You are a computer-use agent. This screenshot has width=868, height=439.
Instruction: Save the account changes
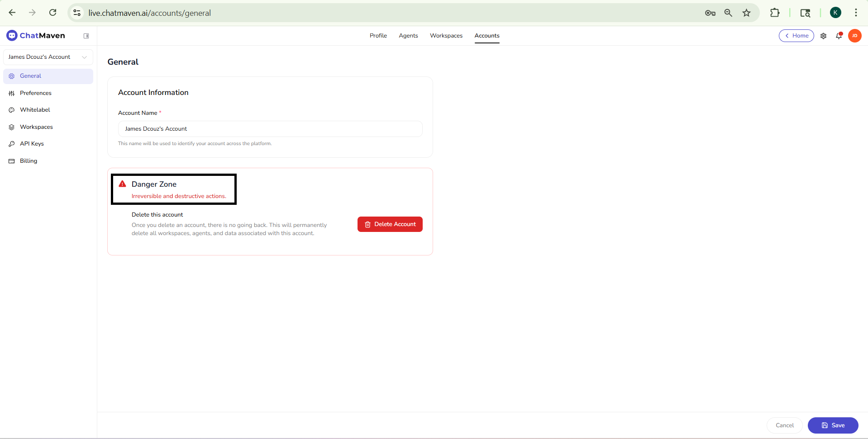[x=833, y=425]
